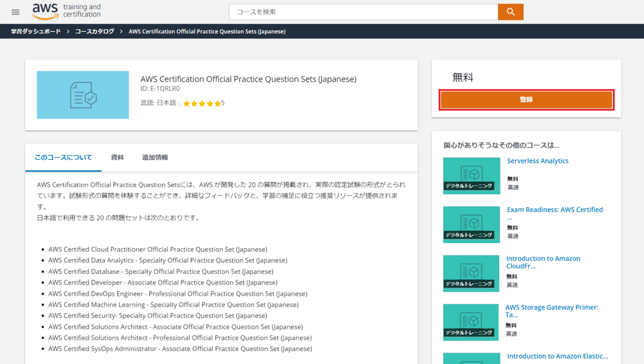This screenshot has width=644, height=364.
Task: Focus the コースを検索 search field
Action: 363,12
